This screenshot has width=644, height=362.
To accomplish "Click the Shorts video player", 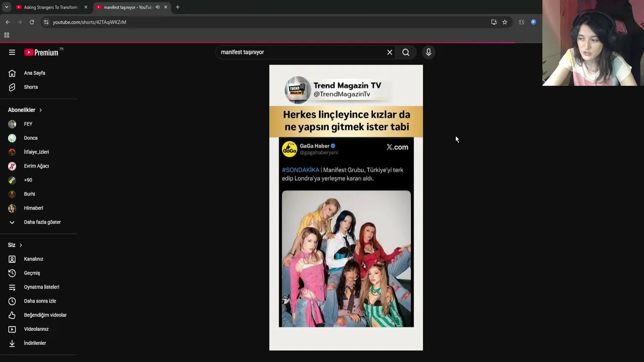I will [x=346, y=208].
